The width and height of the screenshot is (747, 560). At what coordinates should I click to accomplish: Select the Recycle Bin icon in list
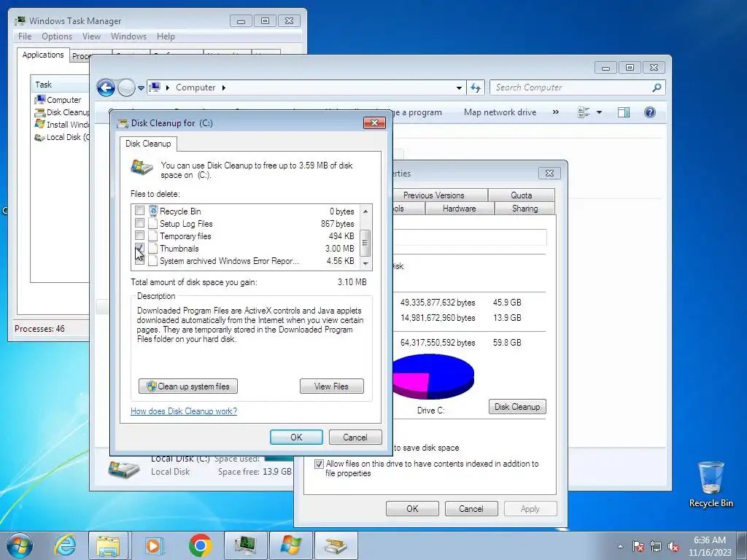click(x=153, y=211)
